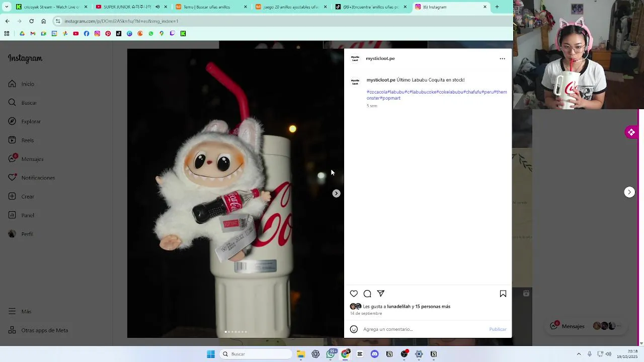The height and width of the screenshot is (362, 644).
Task: Click Crear to make a post
Action: pos(21,197)
